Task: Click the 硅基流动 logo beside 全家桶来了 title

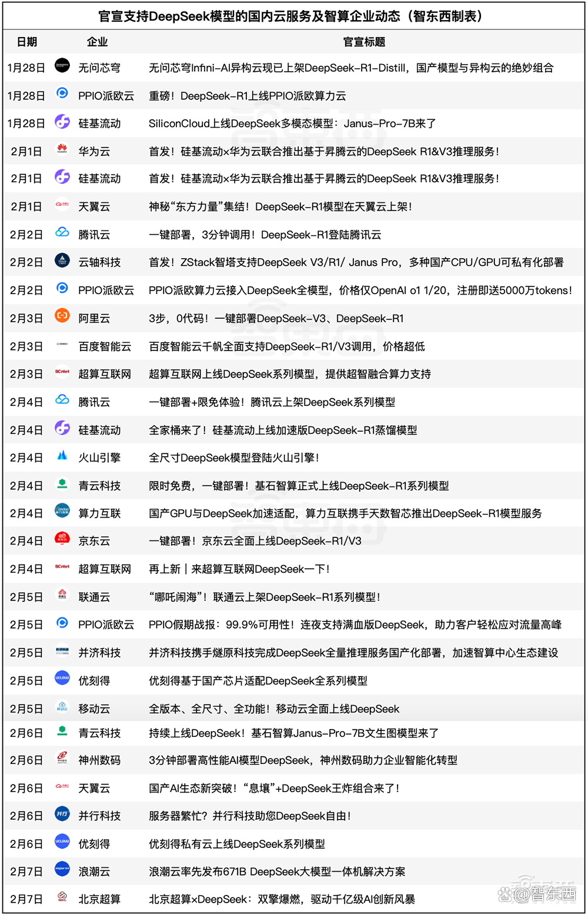Action: click(x=62, y=428)
